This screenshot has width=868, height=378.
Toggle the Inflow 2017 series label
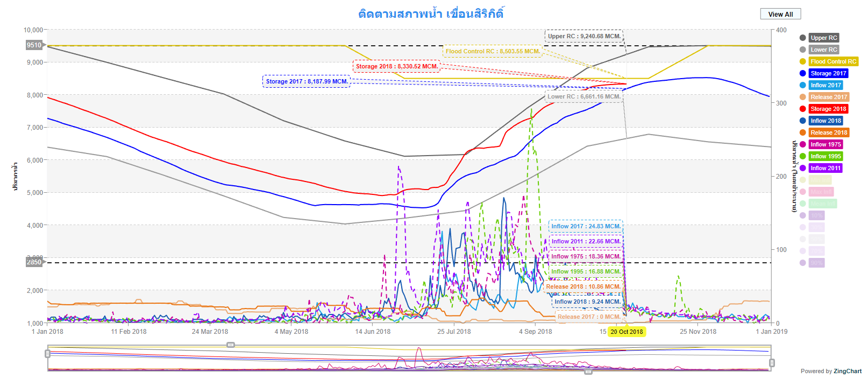coord(826,85)
